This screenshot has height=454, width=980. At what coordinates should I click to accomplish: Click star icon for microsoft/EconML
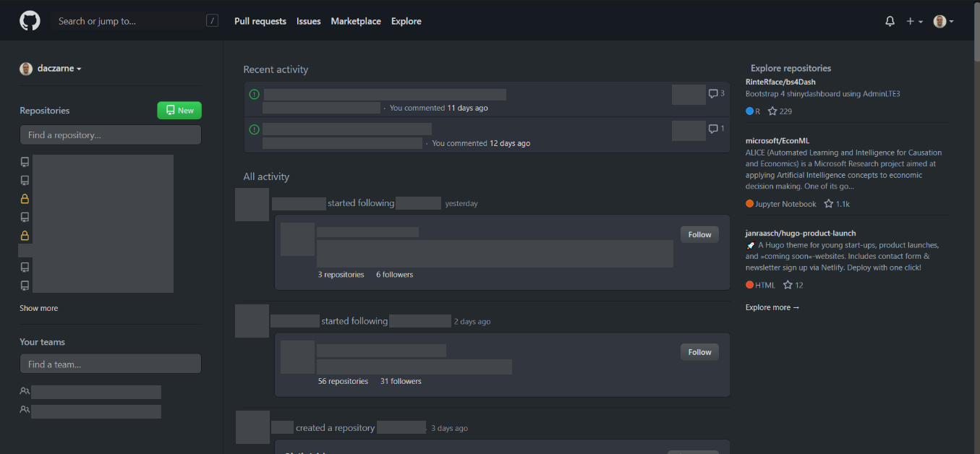[x=829, y=204]
